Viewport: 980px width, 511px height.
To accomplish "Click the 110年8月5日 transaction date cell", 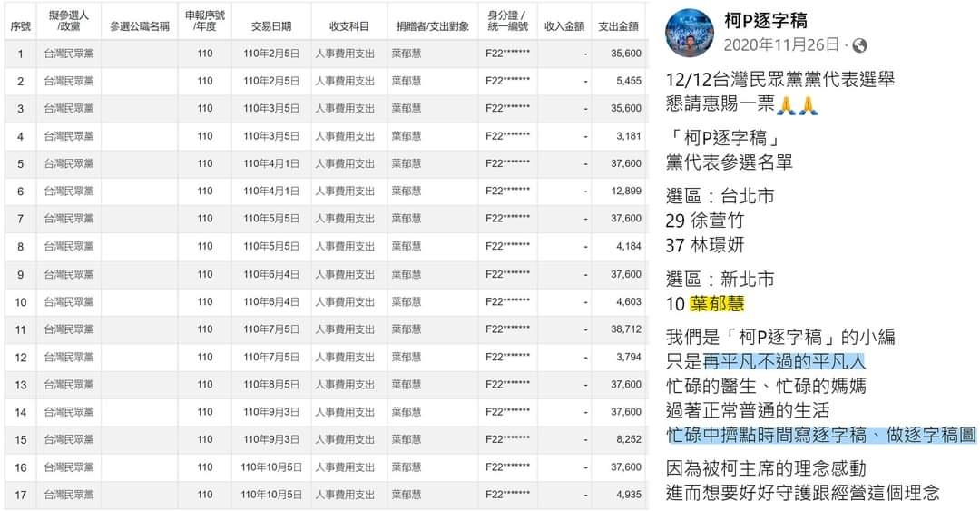I will (x=271, y=385).
